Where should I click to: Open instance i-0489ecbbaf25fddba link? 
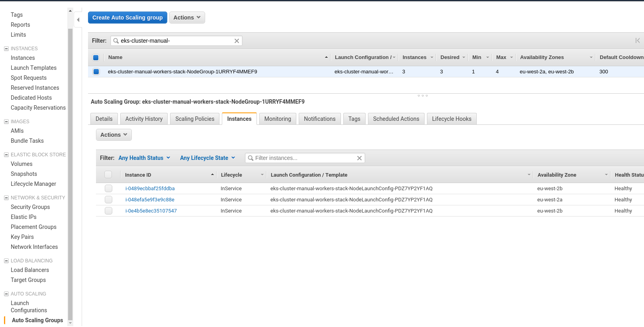pos(150,189)
